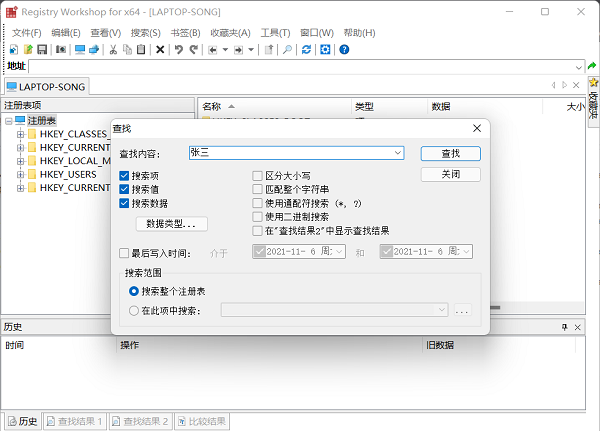Click the undo arrow icon
This screenshot has width=600, height=431.
179,50
